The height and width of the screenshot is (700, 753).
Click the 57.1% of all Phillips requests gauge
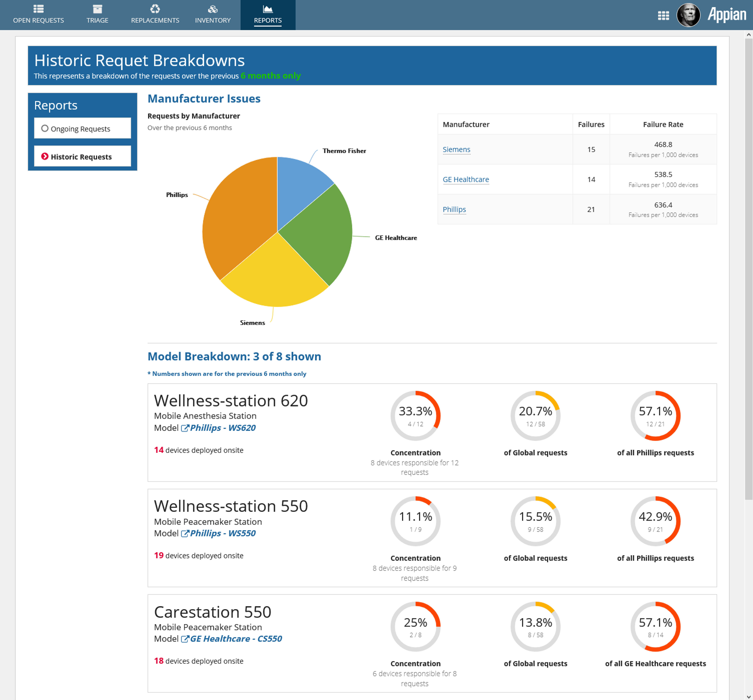pos(655,416)
